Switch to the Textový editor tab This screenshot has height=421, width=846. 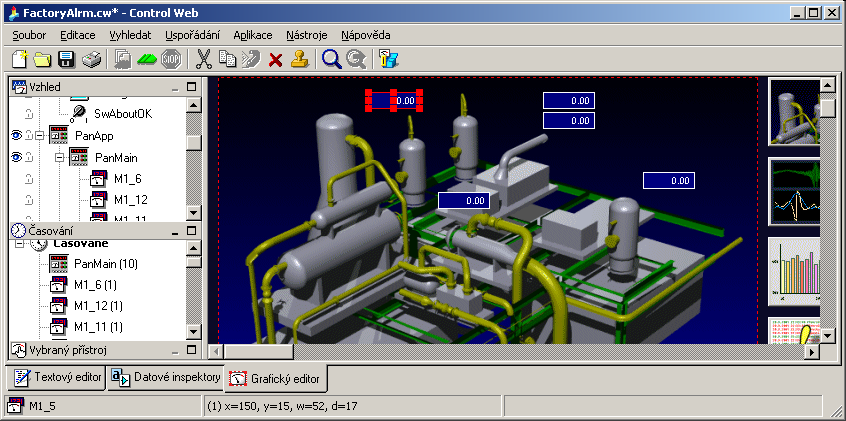57,378
